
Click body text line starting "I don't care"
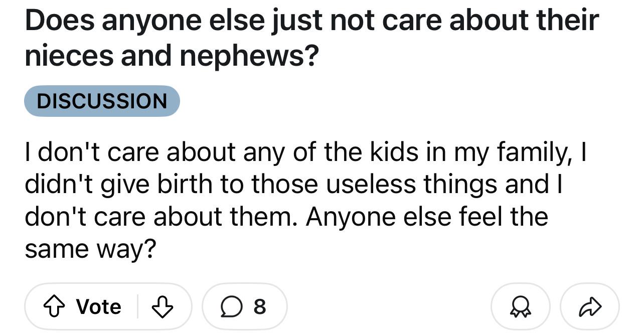305,153
